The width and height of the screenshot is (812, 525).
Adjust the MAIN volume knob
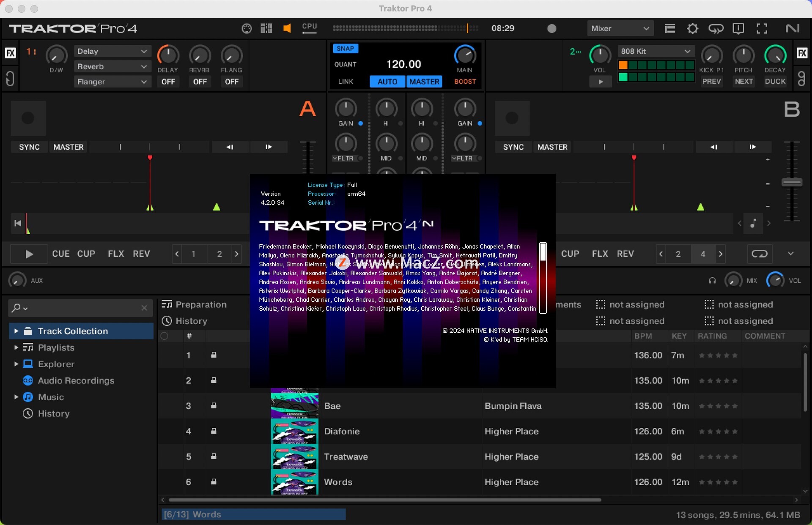point(465,55)
